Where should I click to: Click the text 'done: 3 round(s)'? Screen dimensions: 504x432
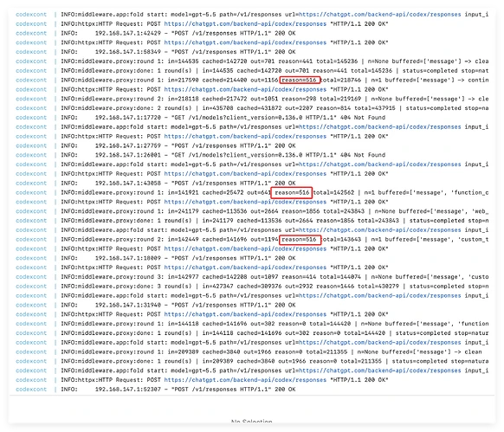coord(165,286)
